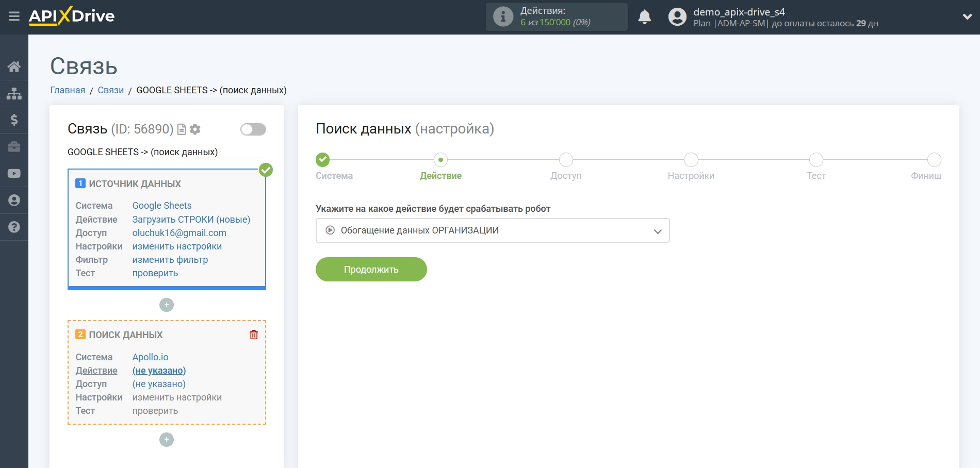
Task: Open the profile icon in the sidebar
Action: point(14,200)
